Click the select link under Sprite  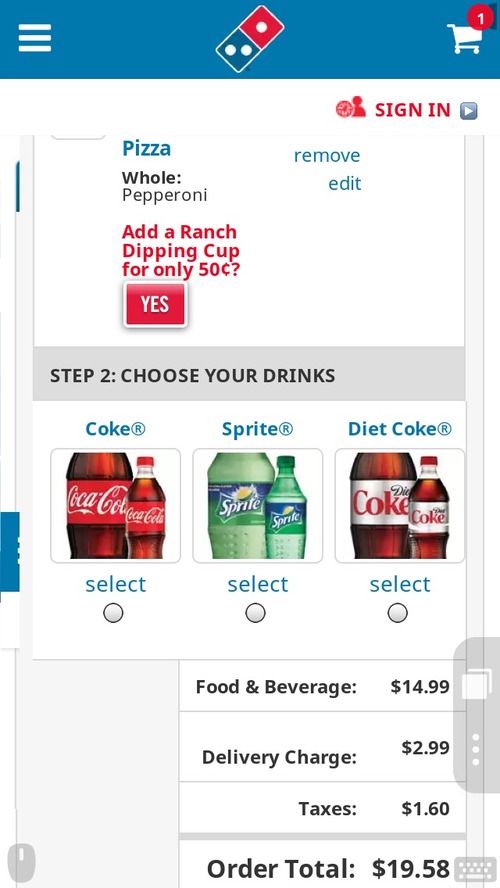(258, 584)
